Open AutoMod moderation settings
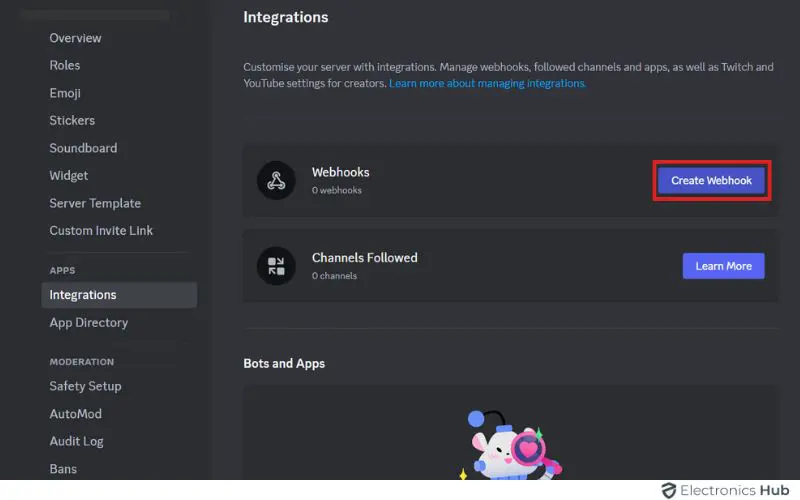The height and width of the screenshot is (500, 800). 76,414
